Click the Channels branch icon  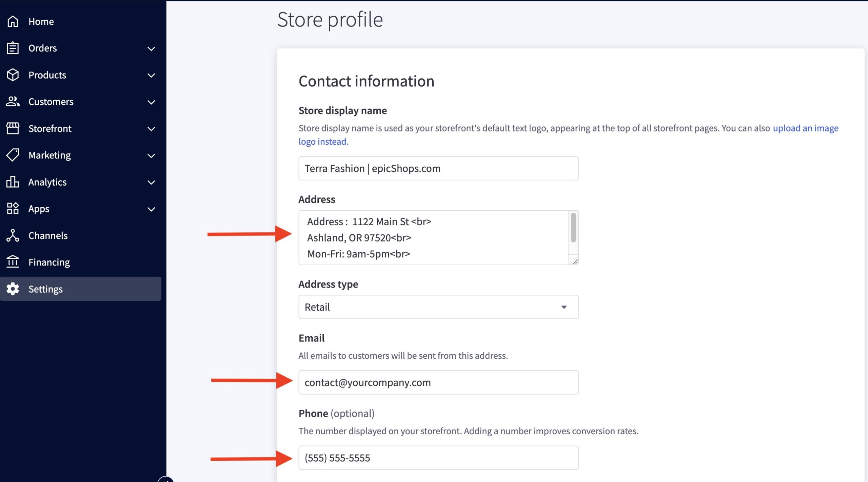pyautogui.click(x=13, y=235)
